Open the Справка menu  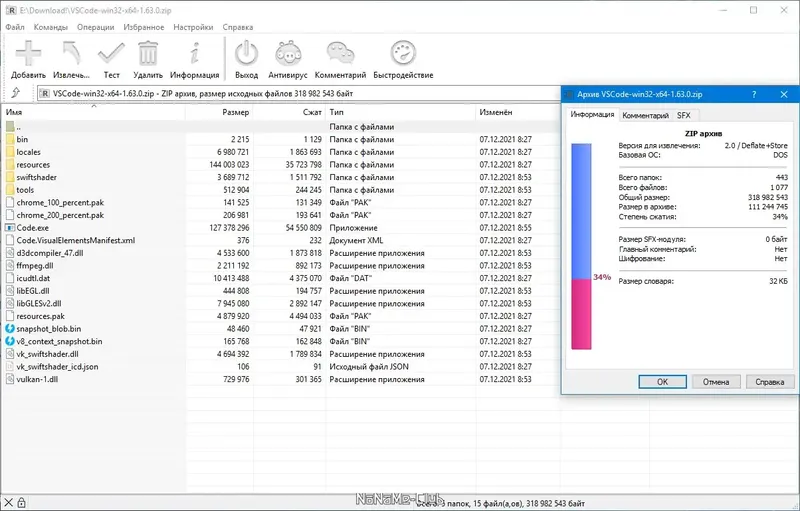238,27
